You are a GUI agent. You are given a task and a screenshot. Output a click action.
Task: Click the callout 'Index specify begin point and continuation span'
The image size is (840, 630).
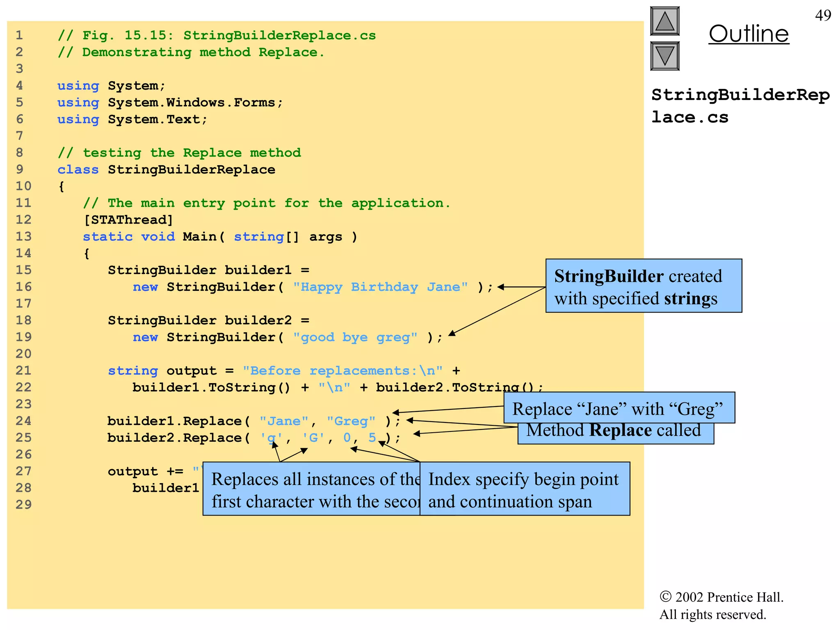[525, 489]
